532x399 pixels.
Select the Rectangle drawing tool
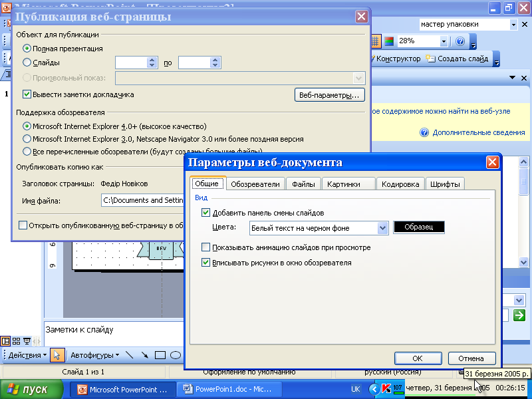coord(160,355)
